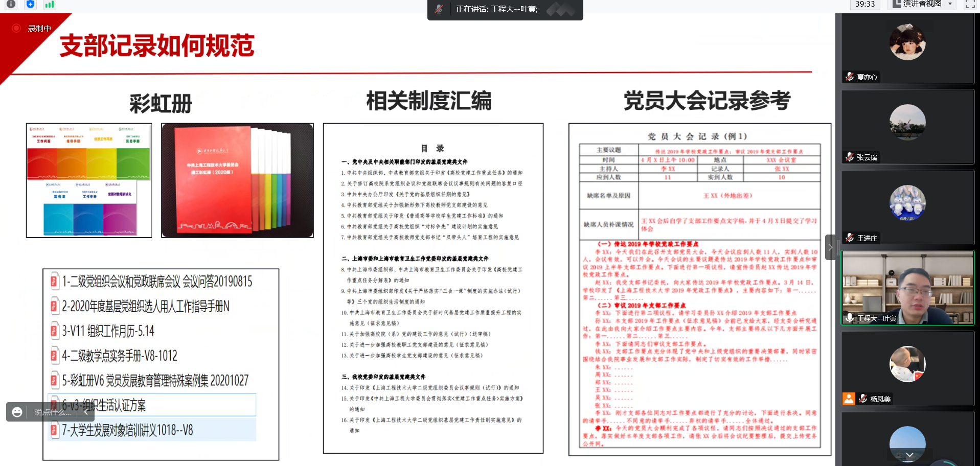Click the muted mic in the speaking banner
The width and height of the screenshot is (980, 466).
pyautogui.click(x=439, y=9)
